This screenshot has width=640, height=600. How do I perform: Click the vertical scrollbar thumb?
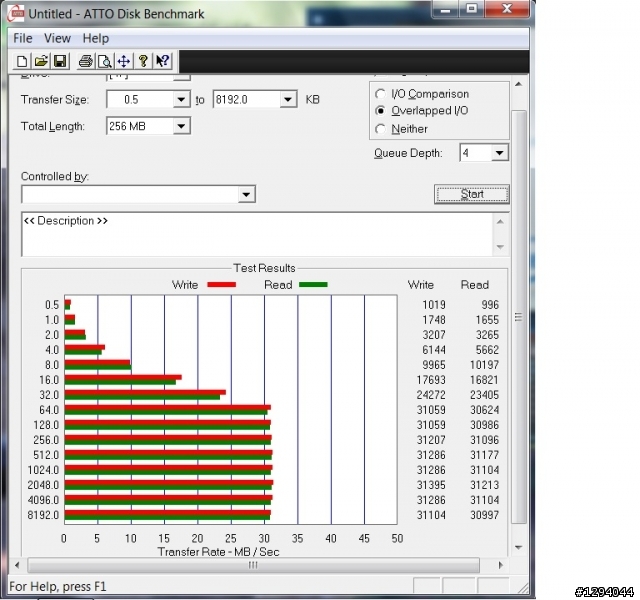coord(518,317)
